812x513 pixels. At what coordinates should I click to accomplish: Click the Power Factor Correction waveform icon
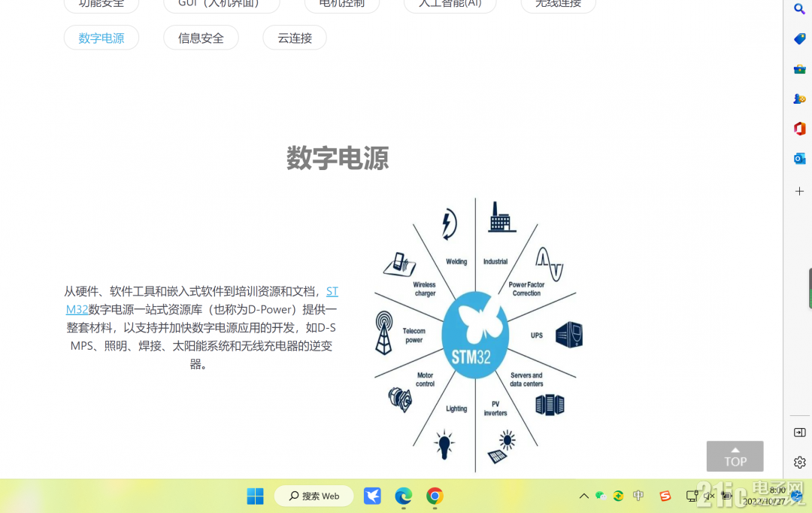pos(550,264)
